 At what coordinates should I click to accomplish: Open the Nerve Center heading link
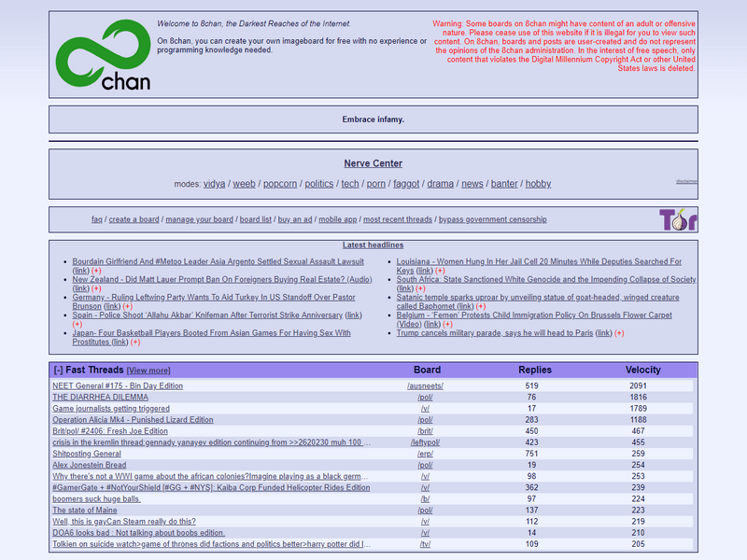click(373, 163)
